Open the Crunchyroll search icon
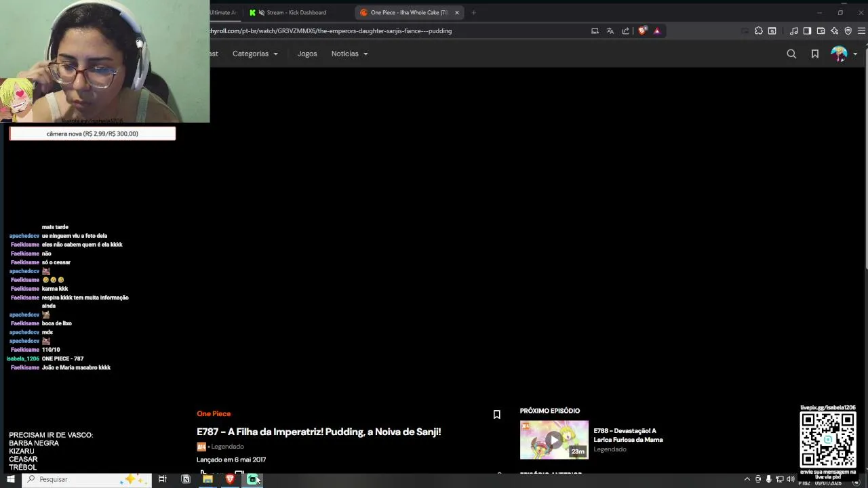Screen dimensions: 868x488 [x=791, y=54]
